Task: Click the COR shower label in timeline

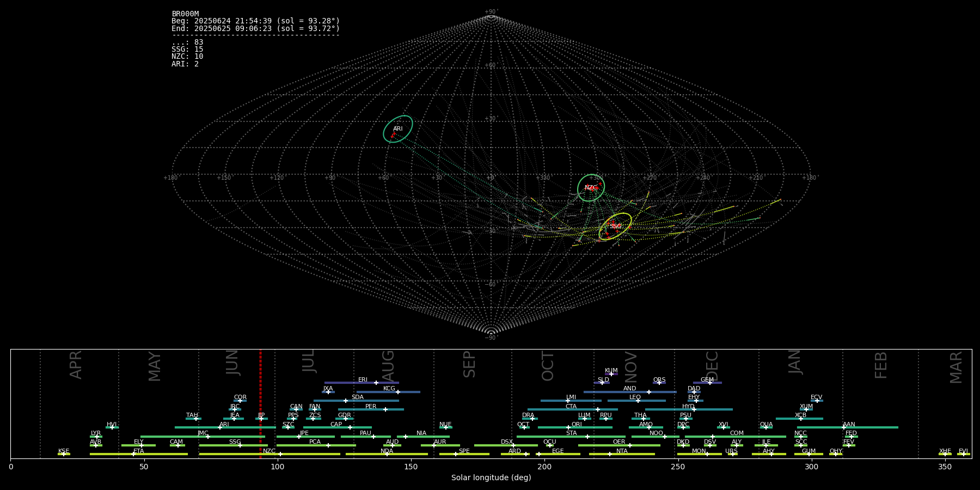Action: [x=240, y=397]
